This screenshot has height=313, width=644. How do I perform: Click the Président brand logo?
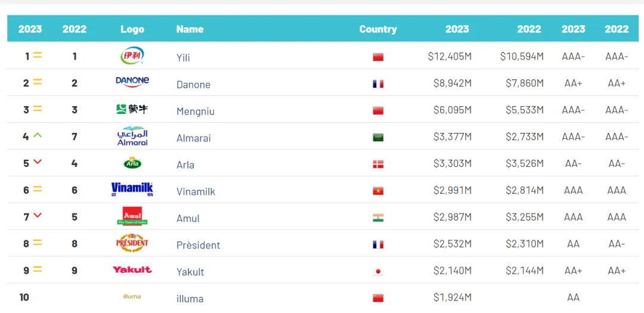(x=132, y=243)
